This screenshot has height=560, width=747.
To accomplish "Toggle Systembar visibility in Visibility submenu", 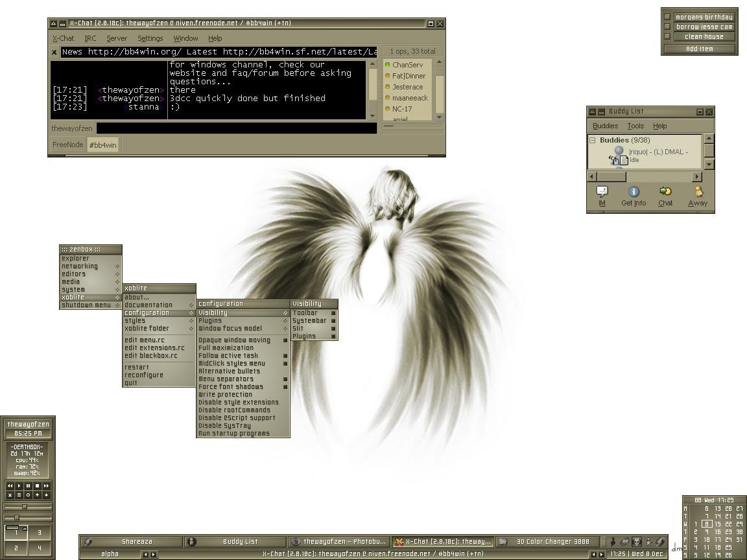I will [x=314, y=321].
